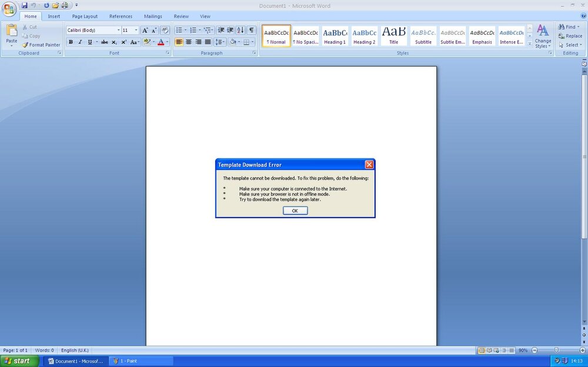Click numbered list icon
The image size is (588, 367).
(193, 30)
